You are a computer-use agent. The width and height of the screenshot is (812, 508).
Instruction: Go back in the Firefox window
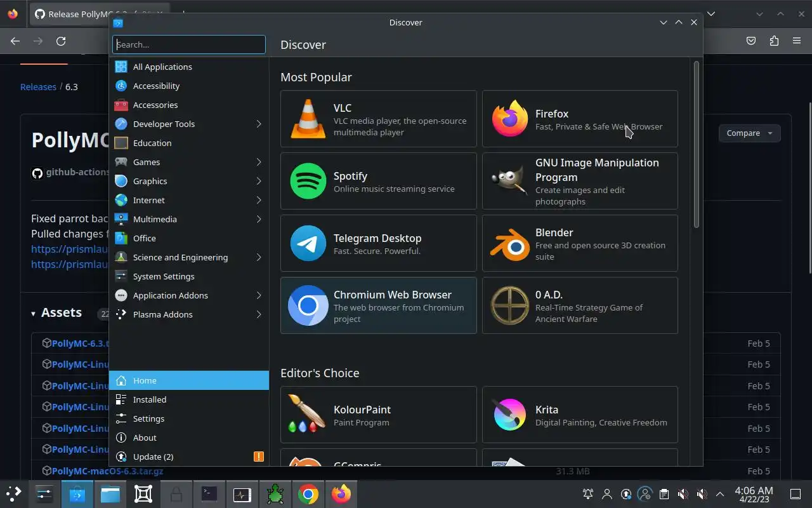click(x=15, y=41)
